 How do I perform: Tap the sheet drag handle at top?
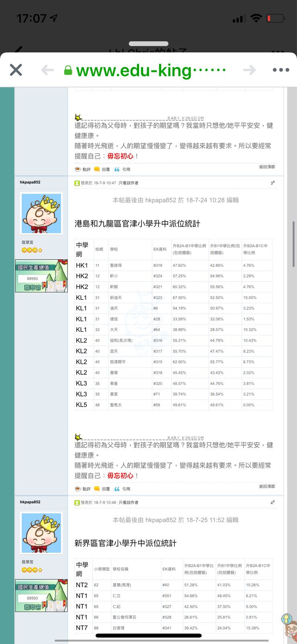coord(148,43)
